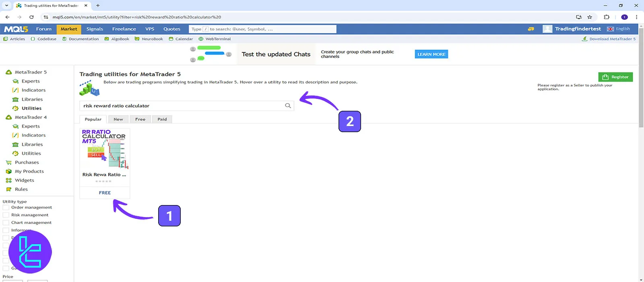Bookmark this page with the star icon
The image size is (644, 282).
click(x=590, y=17)
